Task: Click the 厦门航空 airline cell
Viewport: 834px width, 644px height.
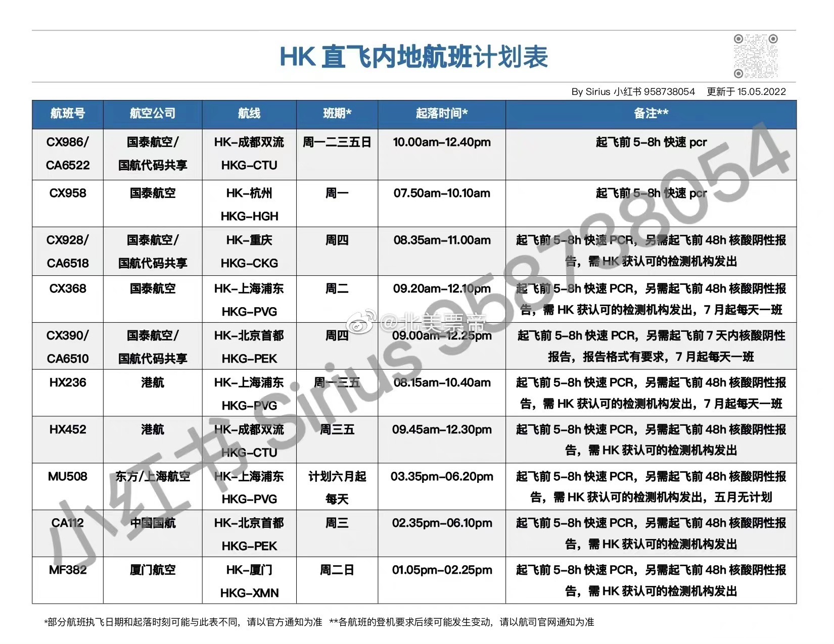Action: pos(152,570)
